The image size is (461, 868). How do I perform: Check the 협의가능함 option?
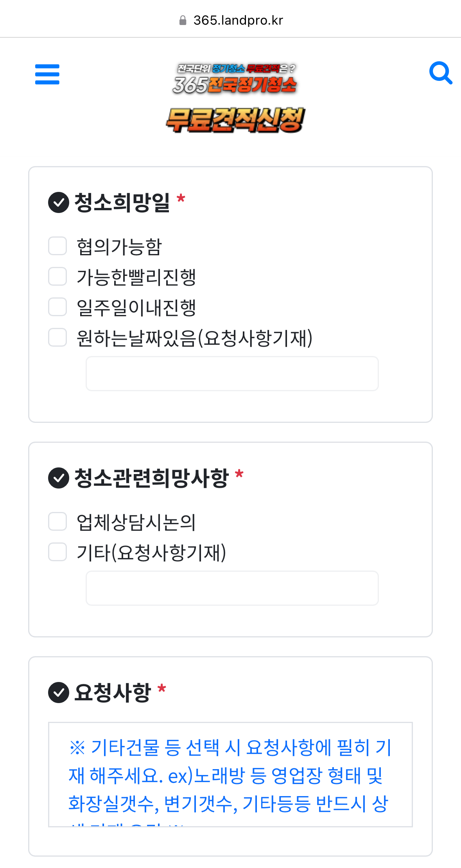[57, 246]
